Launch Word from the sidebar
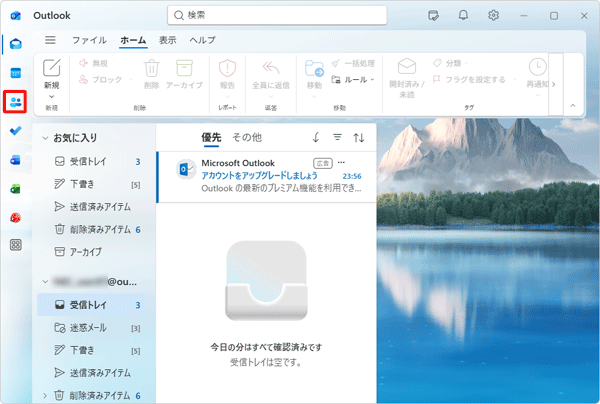This screenshot has width=600, height=404. (x=16, y=160)
